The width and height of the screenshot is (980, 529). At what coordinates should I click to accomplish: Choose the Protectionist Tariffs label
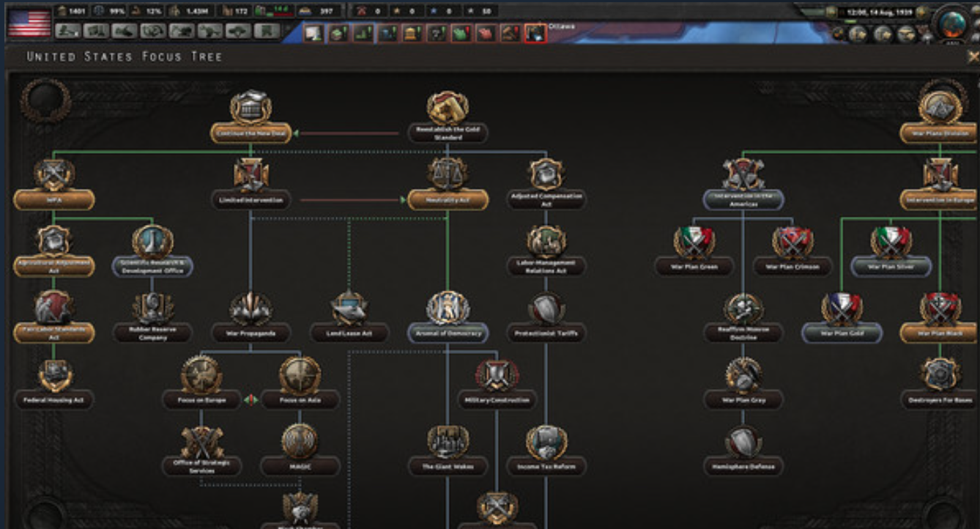tap(546, 333)
